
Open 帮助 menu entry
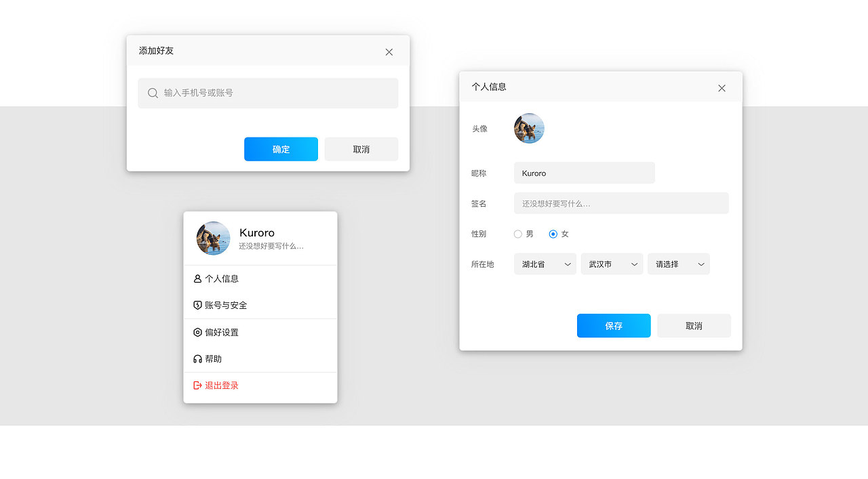pos(260,359)
